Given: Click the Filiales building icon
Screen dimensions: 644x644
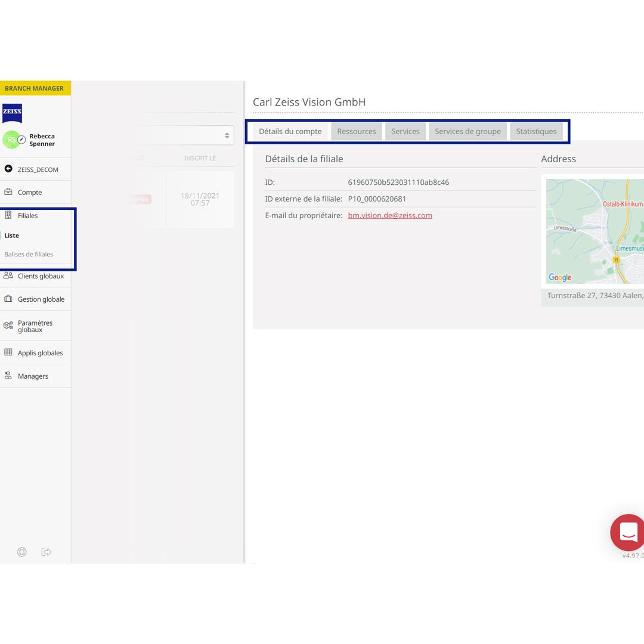Looking at the screenshot, I should [8, 215].
